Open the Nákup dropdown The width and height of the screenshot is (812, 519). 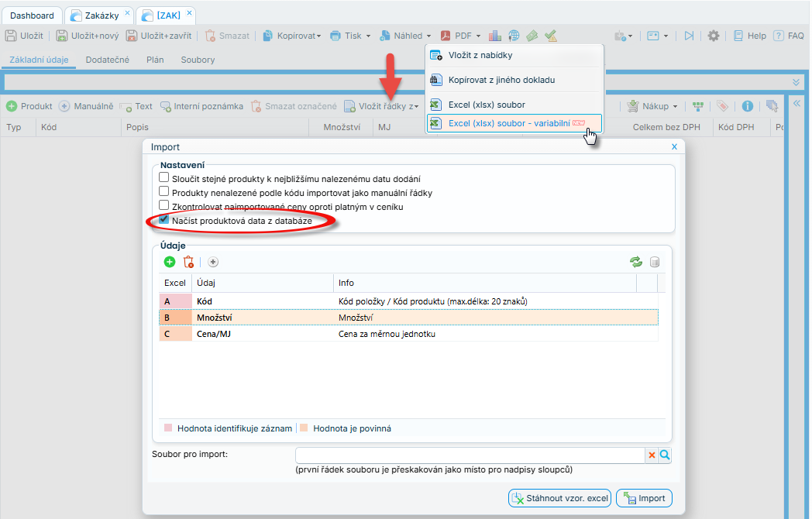point(652,106)
